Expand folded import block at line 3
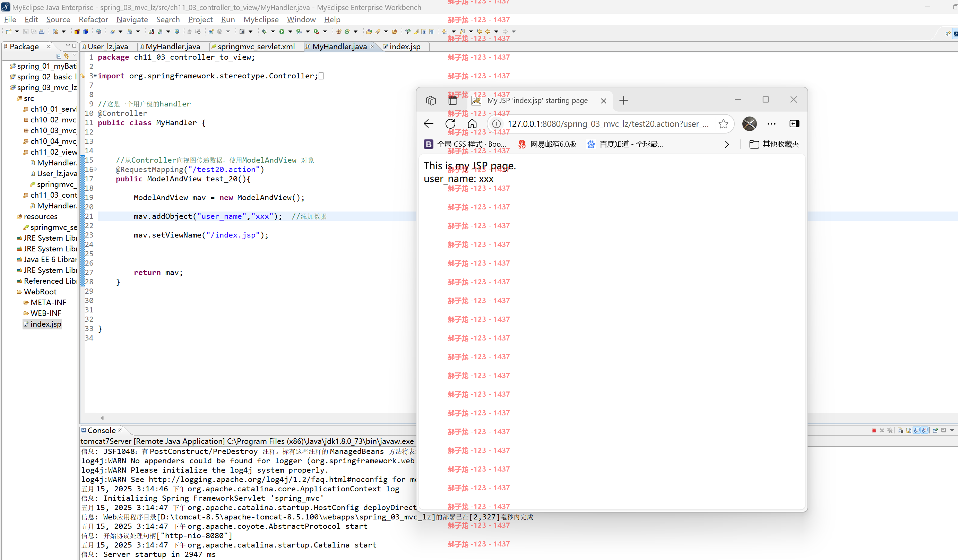The width and height of the screenshot is (958, 560). 95,76
